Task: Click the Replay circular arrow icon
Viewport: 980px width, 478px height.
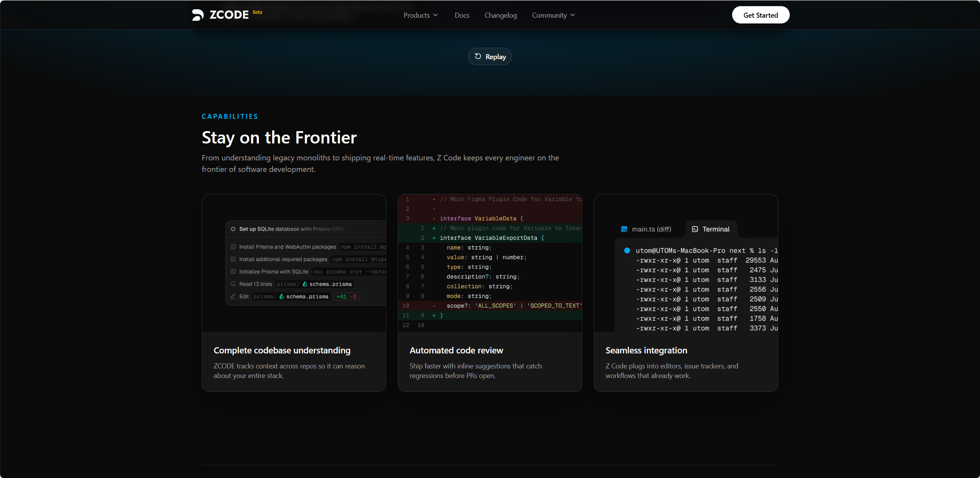Action: pos(478,56)
